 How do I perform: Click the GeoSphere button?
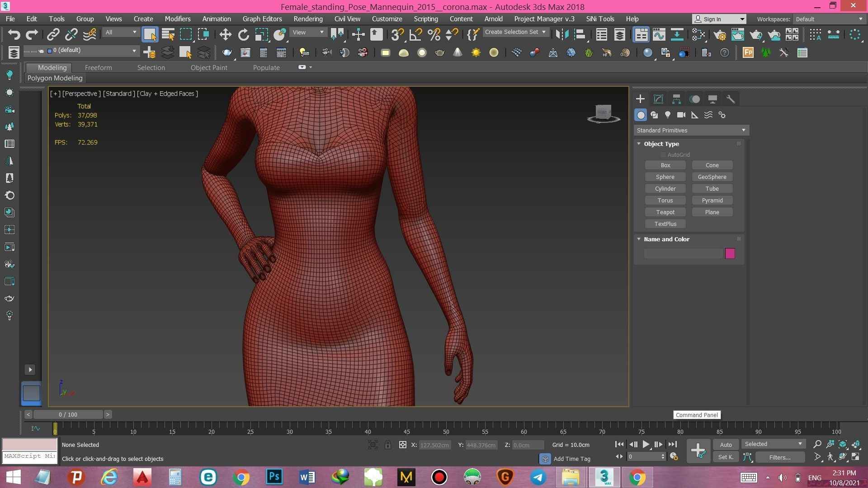pyautogui.click(x=712, y=177)
